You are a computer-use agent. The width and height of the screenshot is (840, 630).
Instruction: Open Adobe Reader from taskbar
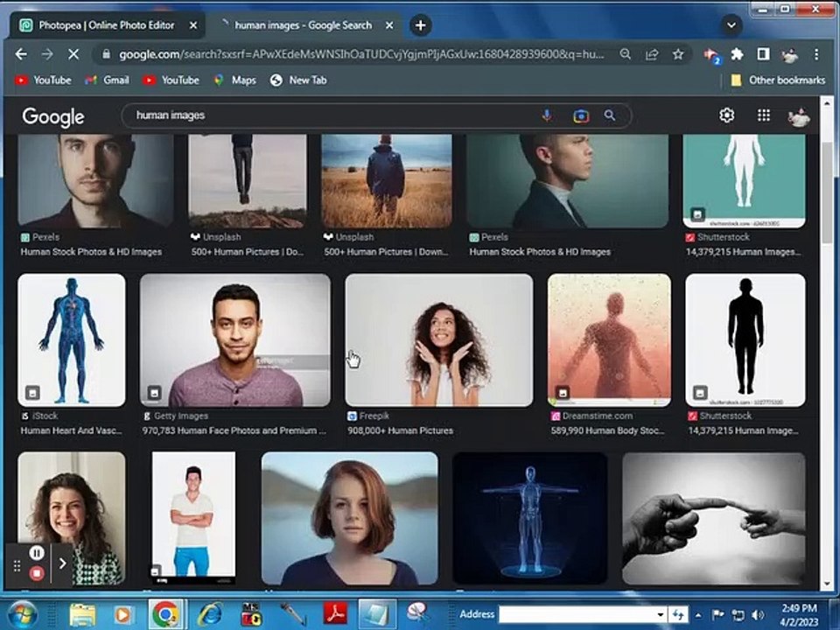[335, 614]
